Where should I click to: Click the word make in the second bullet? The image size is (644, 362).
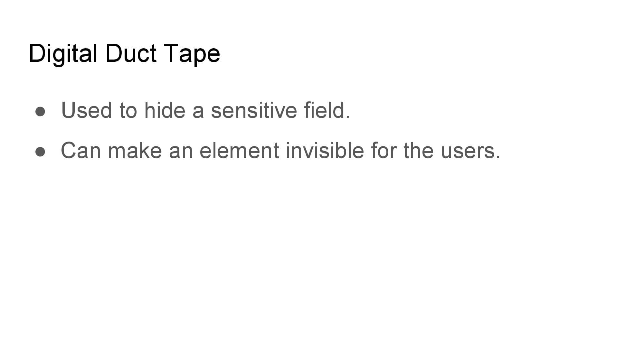click(135, 150)
